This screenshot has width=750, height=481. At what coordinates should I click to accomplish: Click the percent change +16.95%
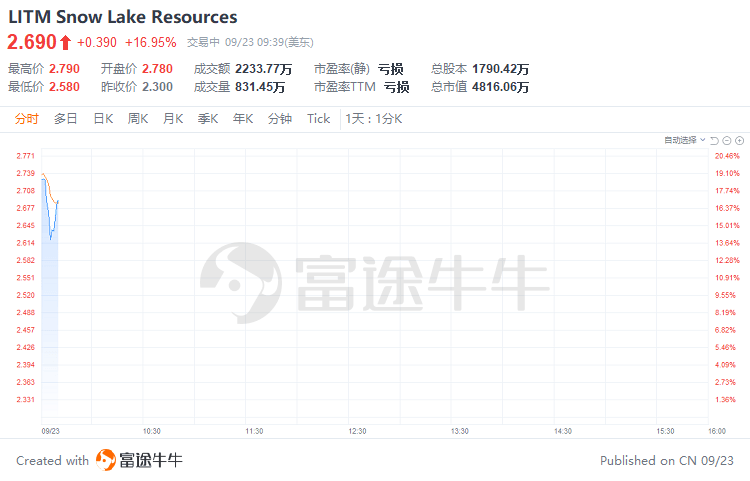point(151,43)
